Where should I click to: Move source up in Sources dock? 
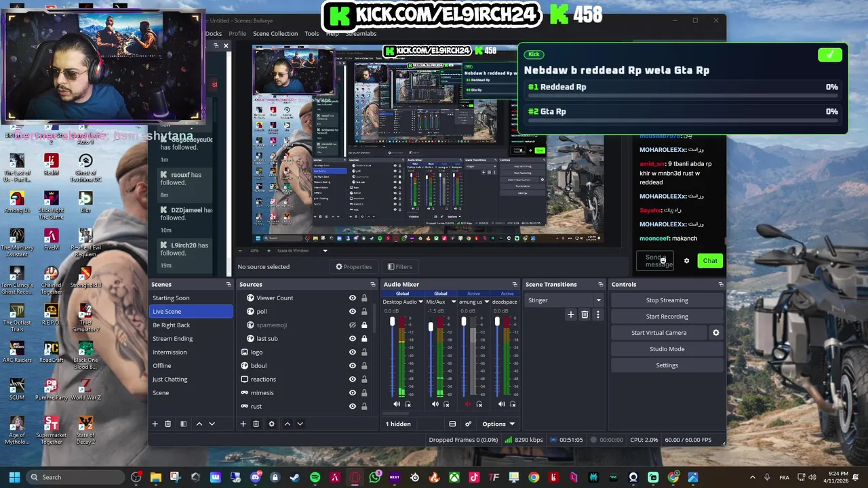coord(287,424)
